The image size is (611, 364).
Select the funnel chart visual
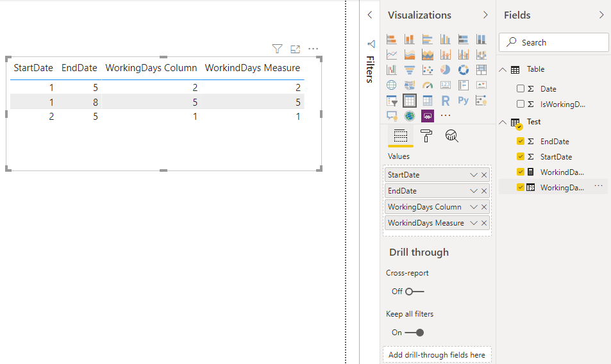409,70
